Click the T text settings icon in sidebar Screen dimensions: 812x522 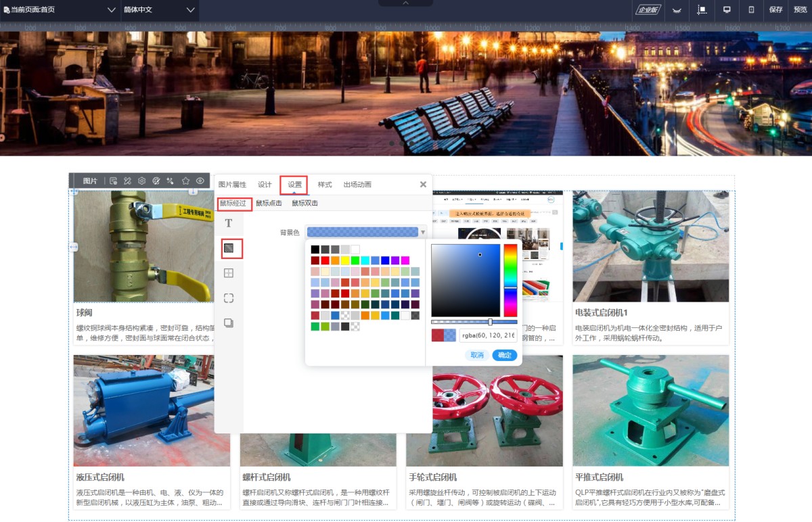(229, 224)
